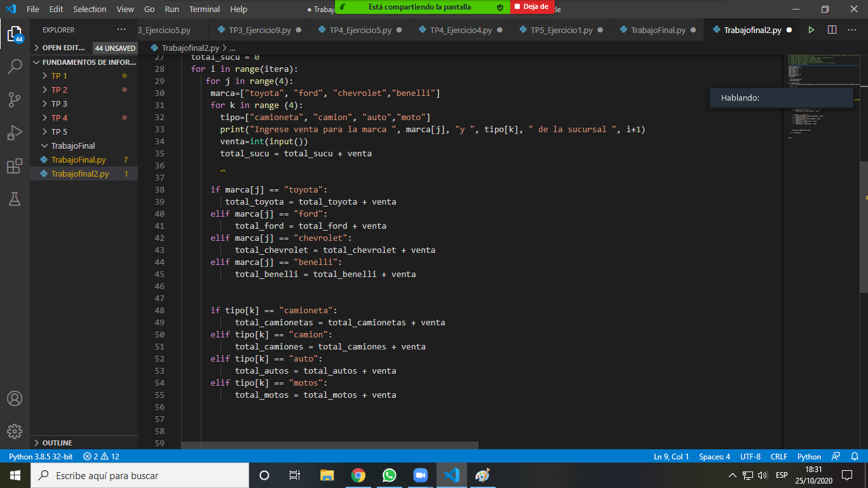Viewport: 868px width, 488px height.
Task: Change file encoding UTF-8
Action: pos(750,456)
